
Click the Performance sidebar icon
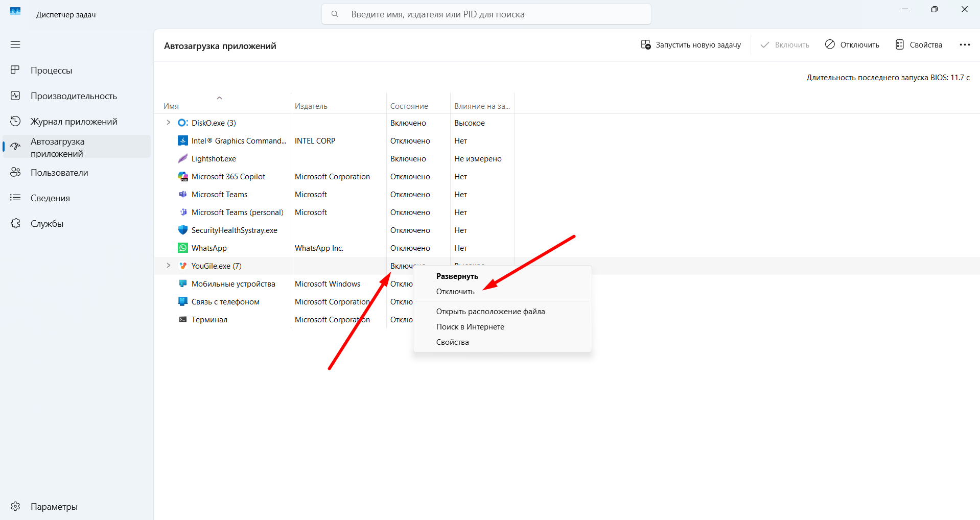click(x=15, y=96)
